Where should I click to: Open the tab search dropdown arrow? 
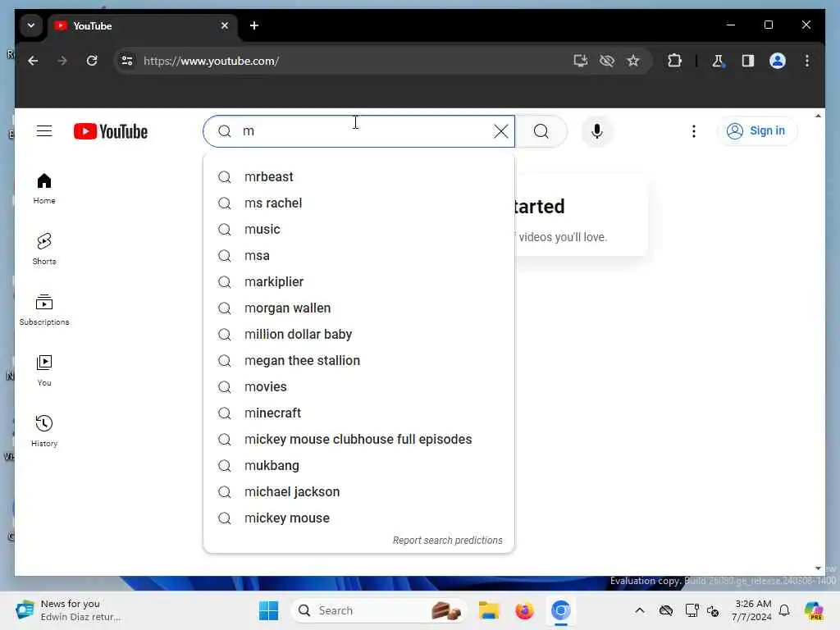pos(31,25)
